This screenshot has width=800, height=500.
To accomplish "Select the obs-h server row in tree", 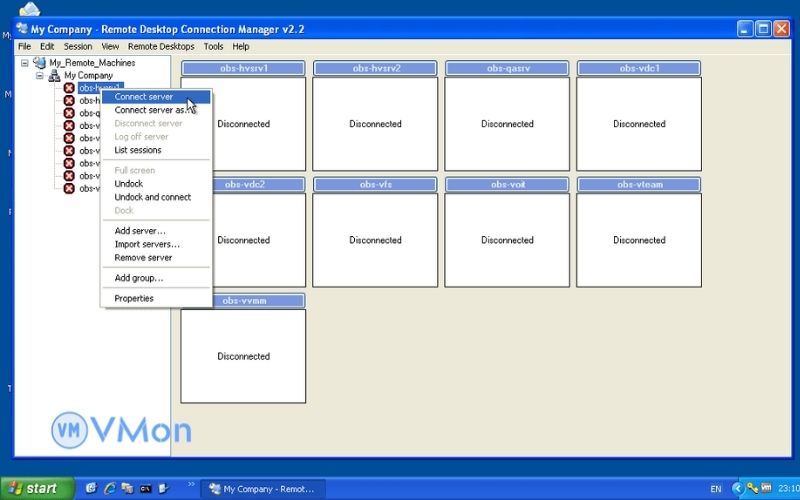I will pyautogui.click(x=90, y=101).
